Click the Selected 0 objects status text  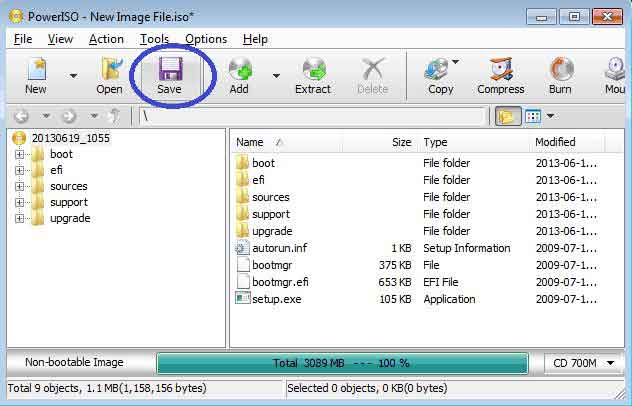(367, 388)
